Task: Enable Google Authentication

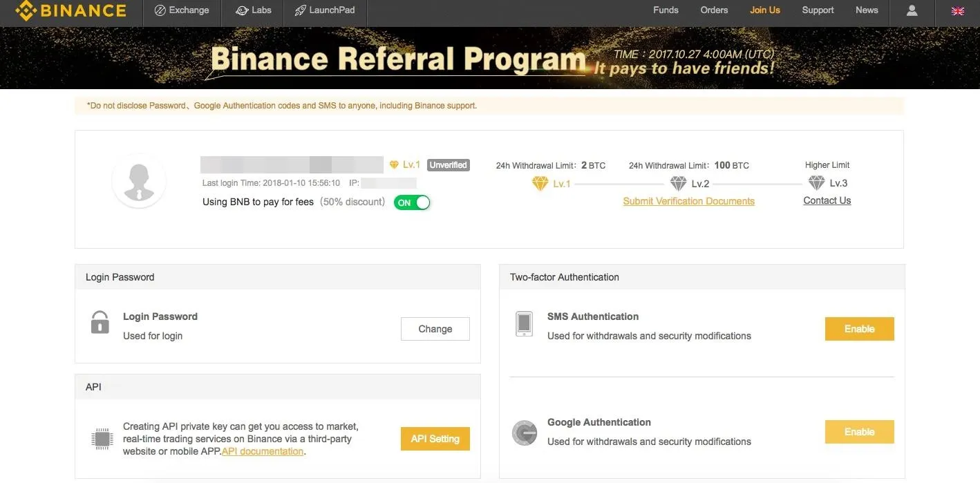Action: [x=860, y=432]
